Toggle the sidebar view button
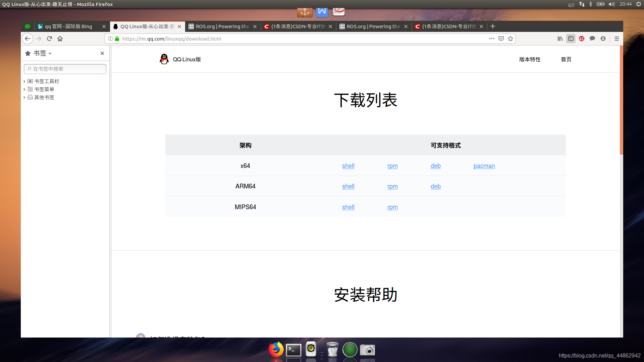Viewport: 644px width, 362px height. 571,39
